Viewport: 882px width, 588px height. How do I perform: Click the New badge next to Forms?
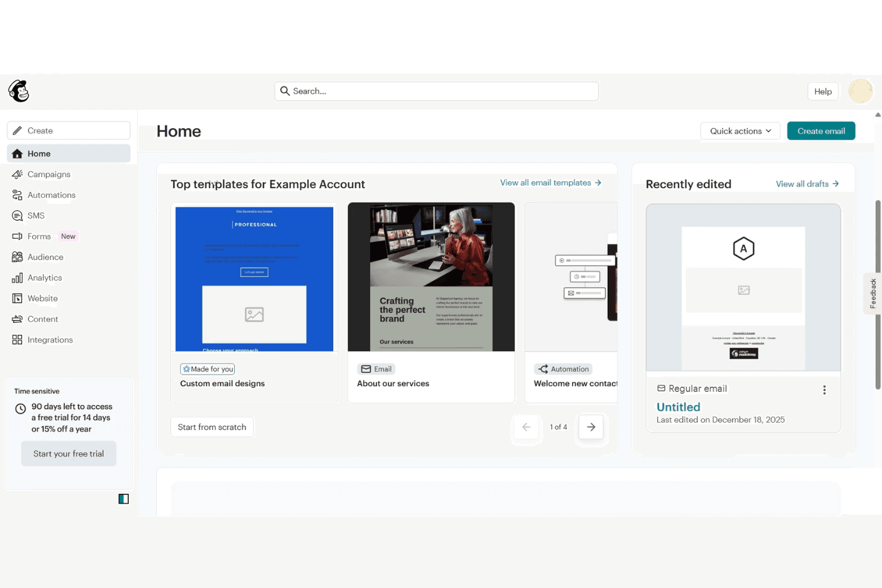pos(69,237)
